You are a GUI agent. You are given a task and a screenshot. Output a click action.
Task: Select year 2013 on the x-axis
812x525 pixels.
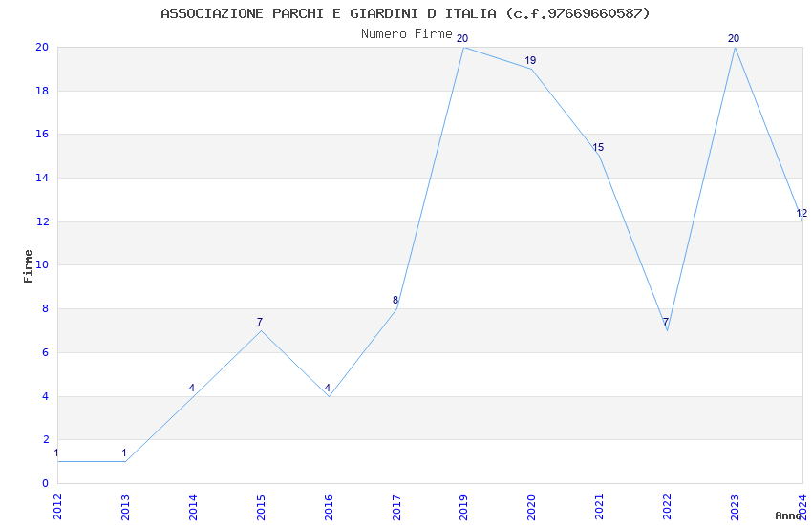tap(125, 507)
